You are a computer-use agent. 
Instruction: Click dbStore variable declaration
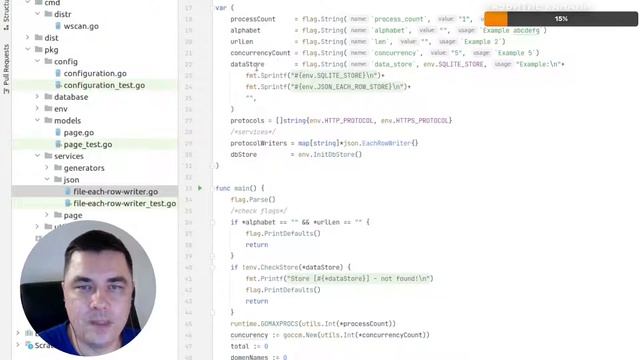coord(244,155)
